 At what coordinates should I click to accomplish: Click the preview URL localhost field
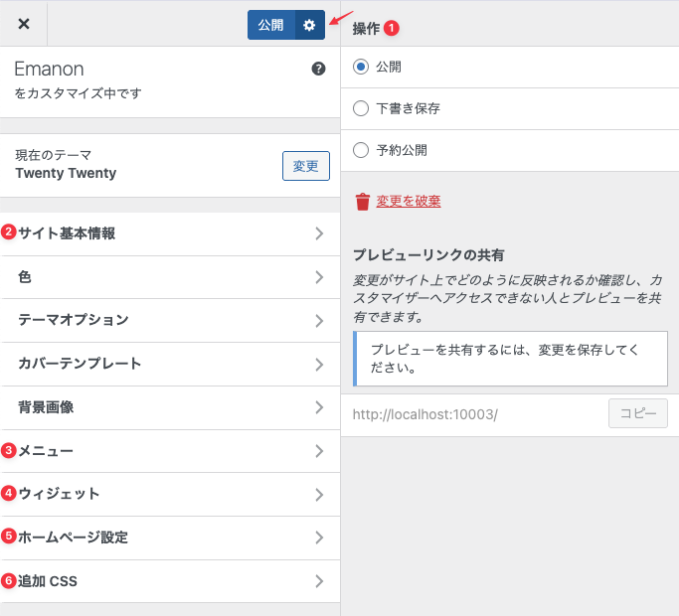pyautogui.click(x=472, y=413)
